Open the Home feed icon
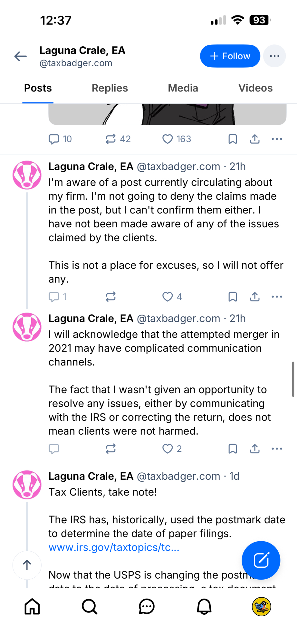The image size is (297, 644). pos(32,607)
